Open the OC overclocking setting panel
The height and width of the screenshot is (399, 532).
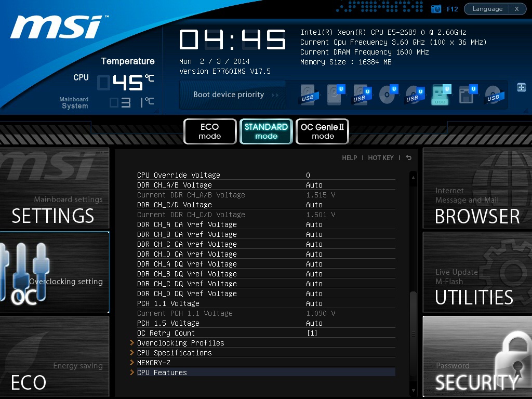click(x=54, y=272)
